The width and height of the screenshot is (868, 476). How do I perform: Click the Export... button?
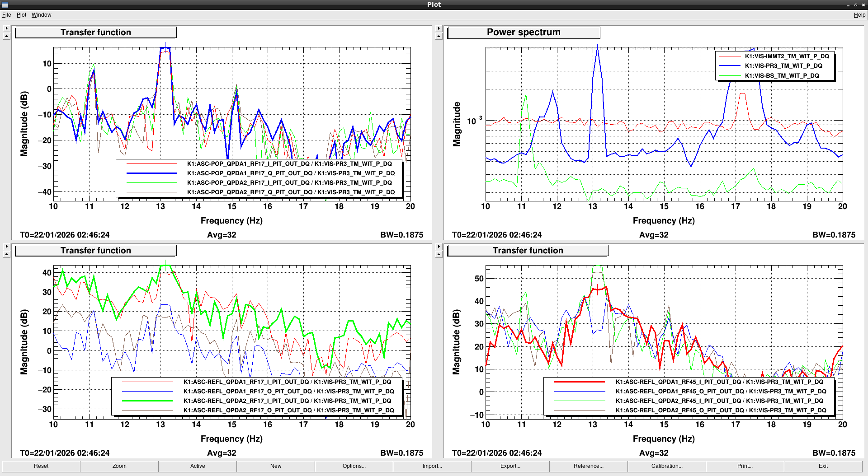pos(510,466)
